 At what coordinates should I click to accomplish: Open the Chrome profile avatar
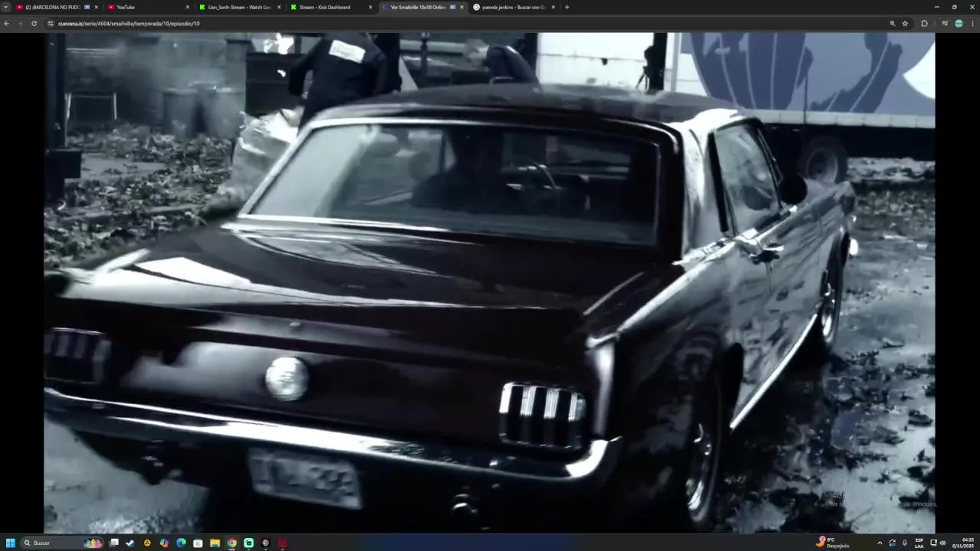pos(959,24)
